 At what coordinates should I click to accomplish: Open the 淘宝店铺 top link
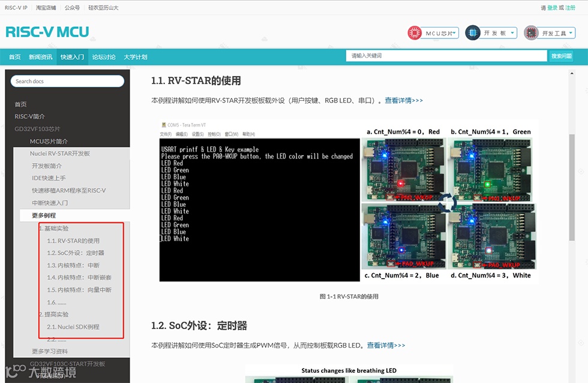(x=46, y=8)
